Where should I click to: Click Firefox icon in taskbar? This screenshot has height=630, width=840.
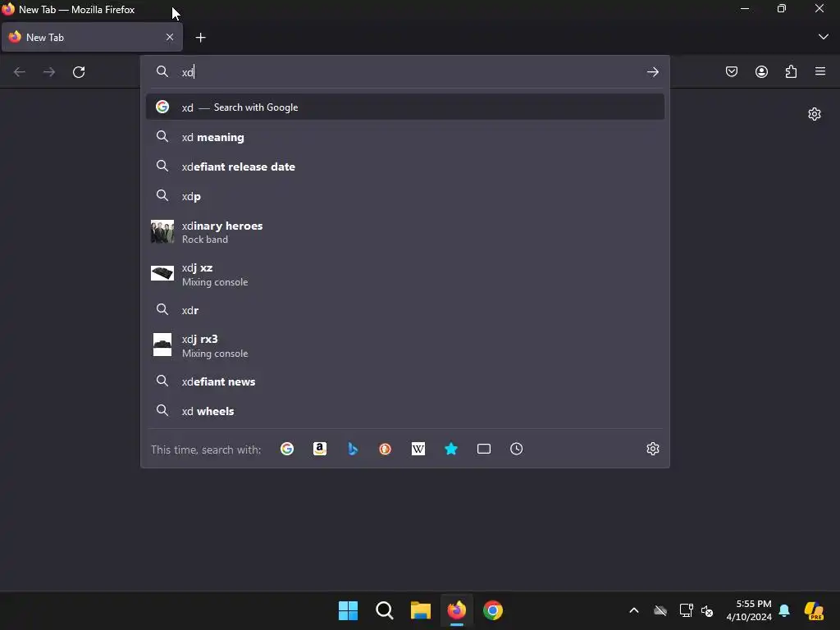456,610
